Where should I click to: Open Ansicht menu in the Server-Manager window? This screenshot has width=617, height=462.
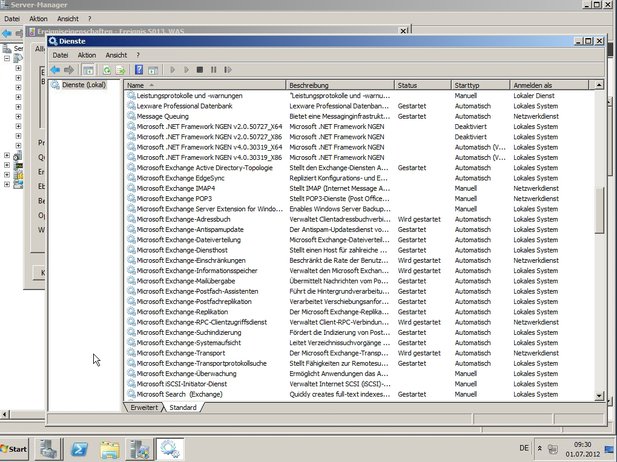coord(68,18)
